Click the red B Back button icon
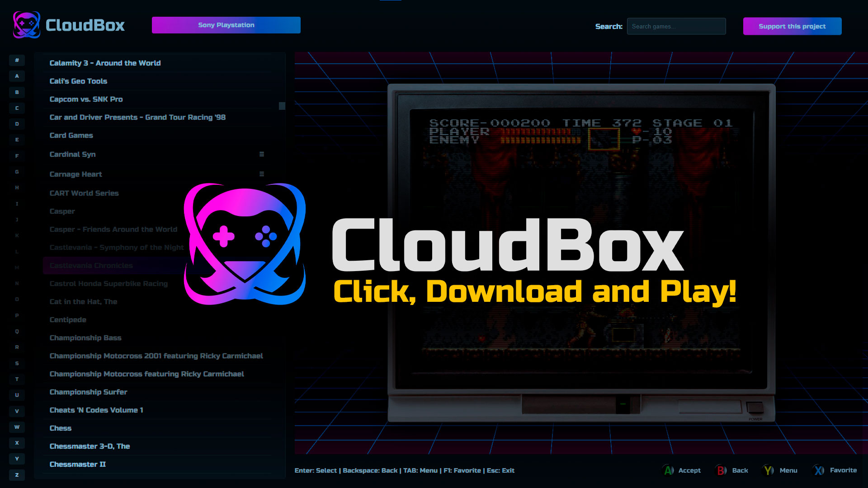Image resolution: width=868 pixels, height=488 pixels. [722, 470]
